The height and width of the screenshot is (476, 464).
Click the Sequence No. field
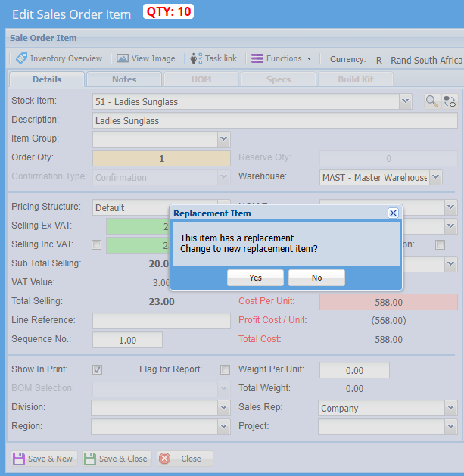click(x=127, y=340)
